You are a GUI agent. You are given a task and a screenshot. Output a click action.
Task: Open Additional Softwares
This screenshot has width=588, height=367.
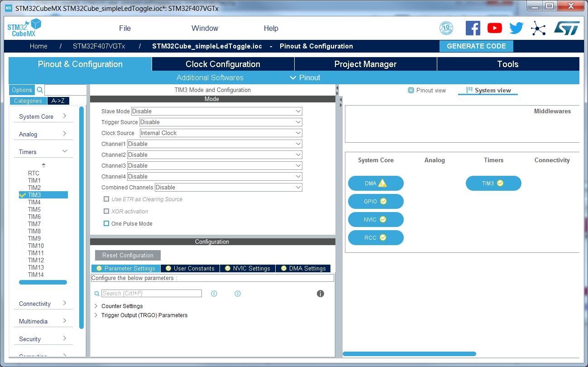pos(210,77)
